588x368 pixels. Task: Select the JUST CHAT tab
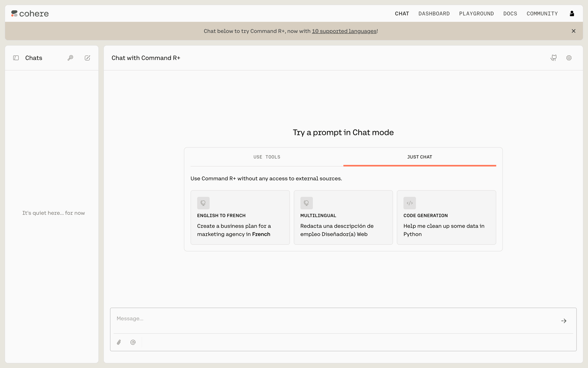pyautogui.click(x=420, y=157)
